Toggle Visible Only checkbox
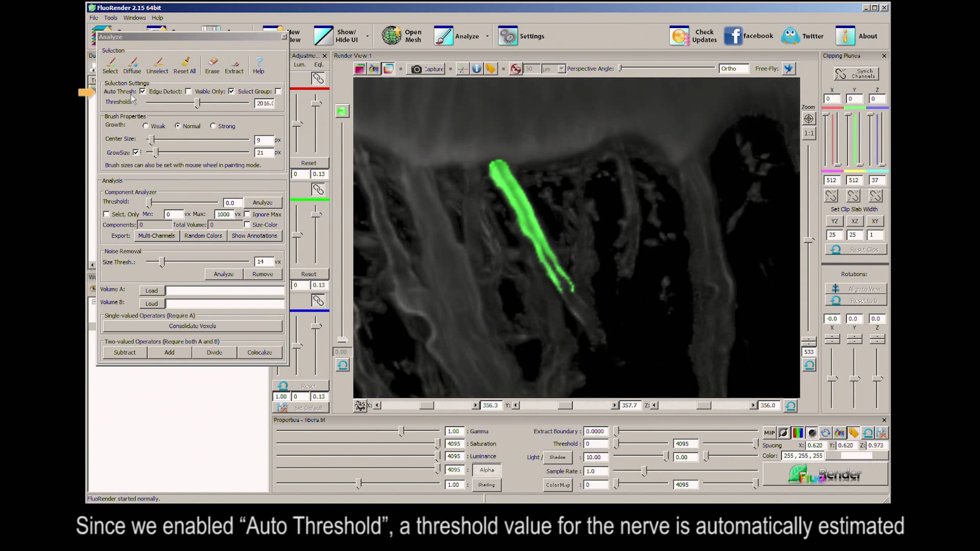This screenshot has width=980, height=551. coord(231,91)
